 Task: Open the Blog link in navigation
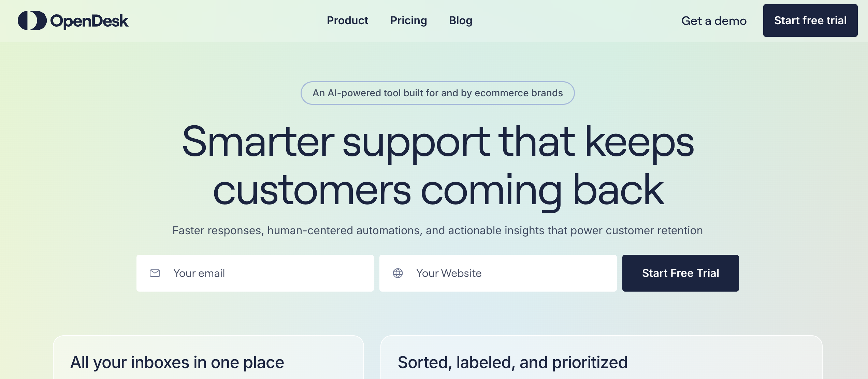(461, 21)
